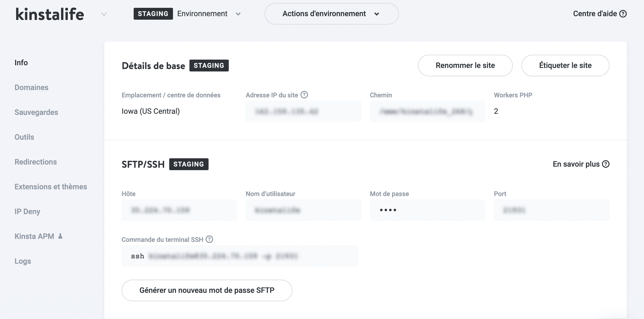This screenshot has height=319, width=644.
Task: Click the En savoir plus help icon
Action: pos(606,164)
